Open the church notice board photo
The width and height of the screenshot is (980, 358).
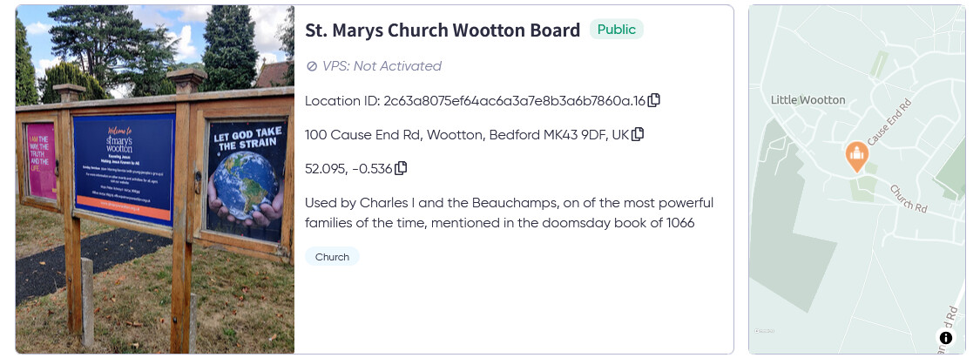click(x=155, y=179)
